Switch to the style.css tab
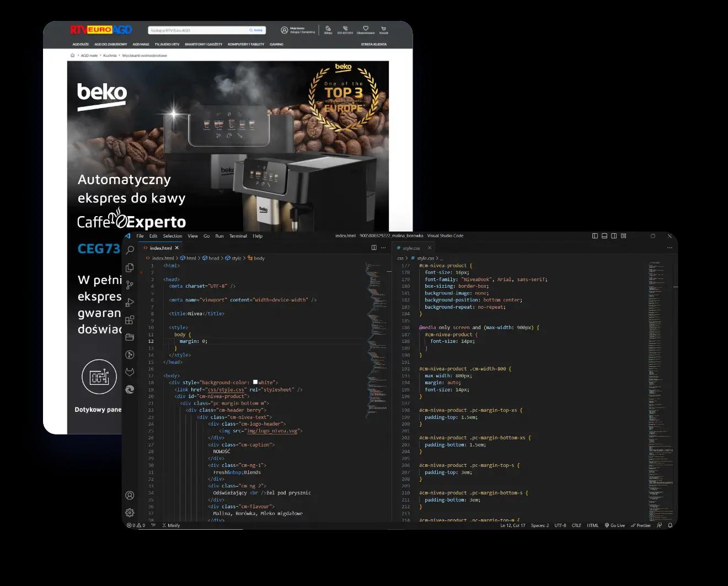 pos(411,248)
